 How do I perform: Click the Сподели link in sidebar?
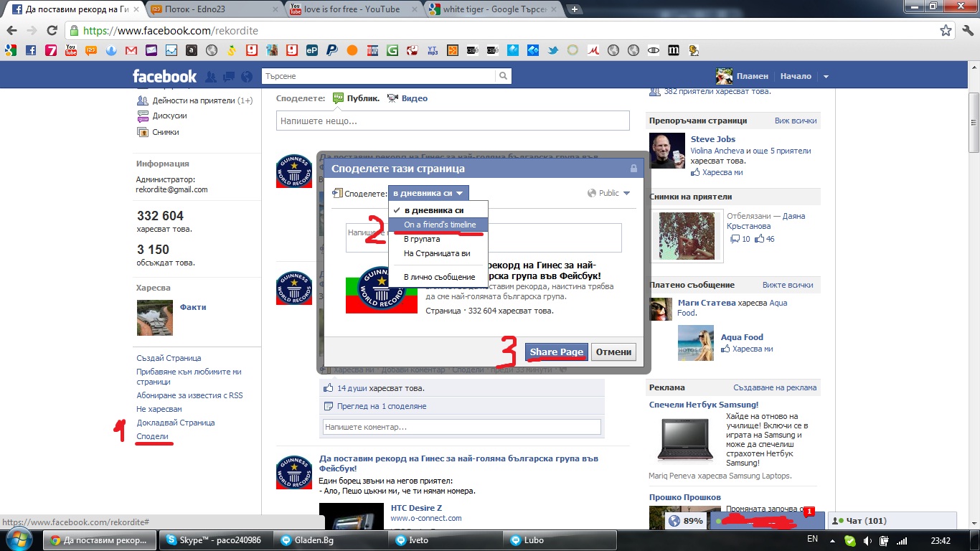tap(152, 436)
